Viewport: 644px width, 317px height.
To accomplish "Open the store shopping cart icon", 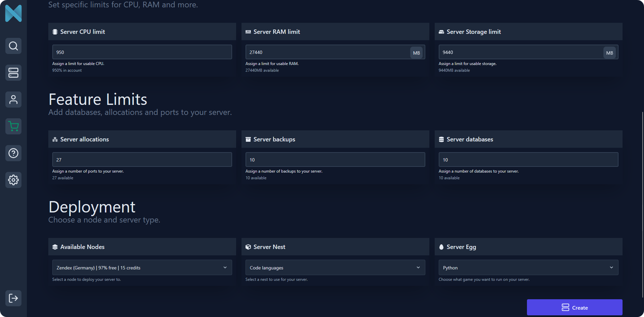I will pyautogui.click(x=13, y=126).
